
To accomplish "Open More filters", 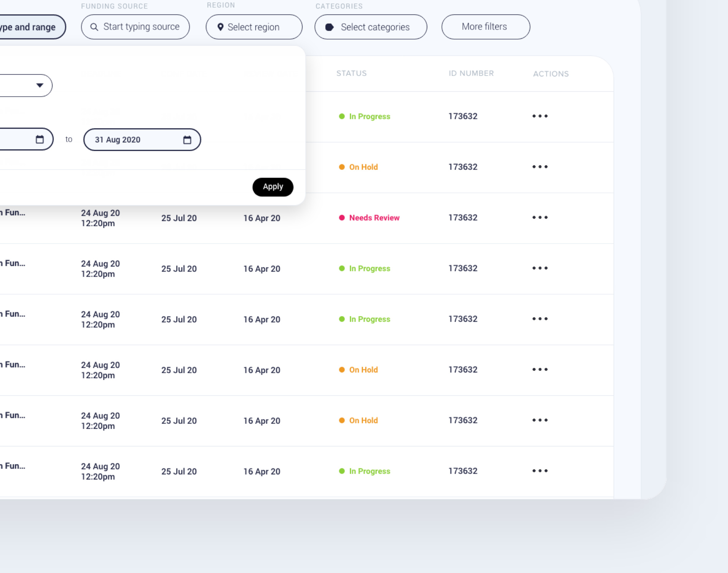I will point(485,27).
